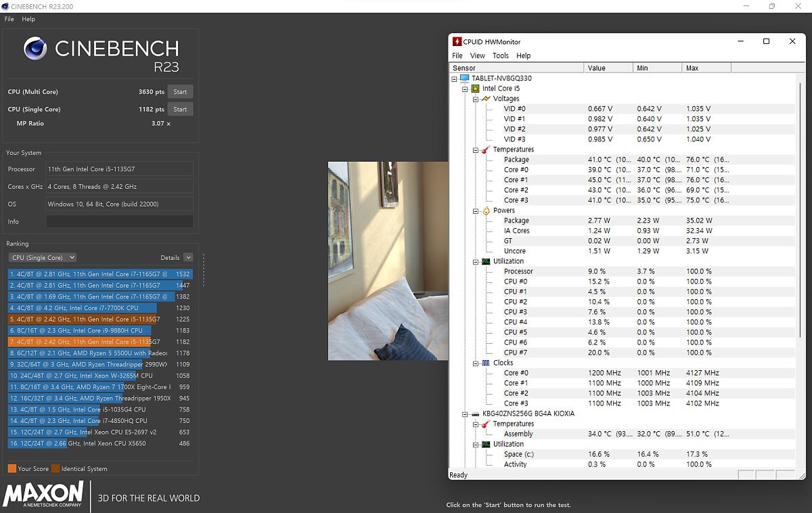Click the Max column header
812x513 pixels.
(x=706, y=68)
